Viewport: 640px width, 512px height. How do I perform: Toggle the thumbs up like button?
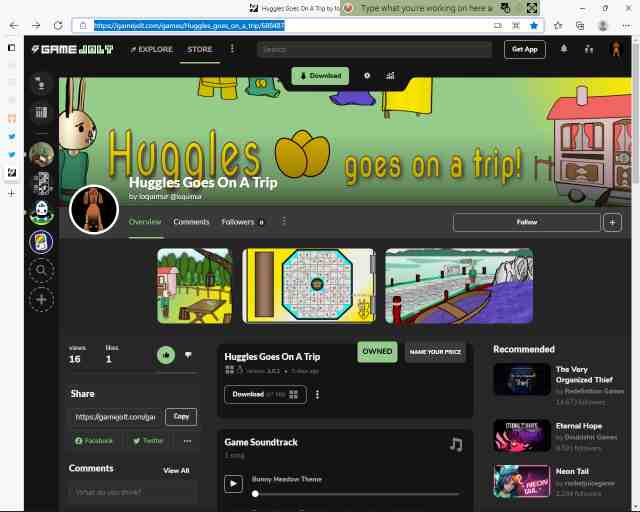click(x=166, y=355)
